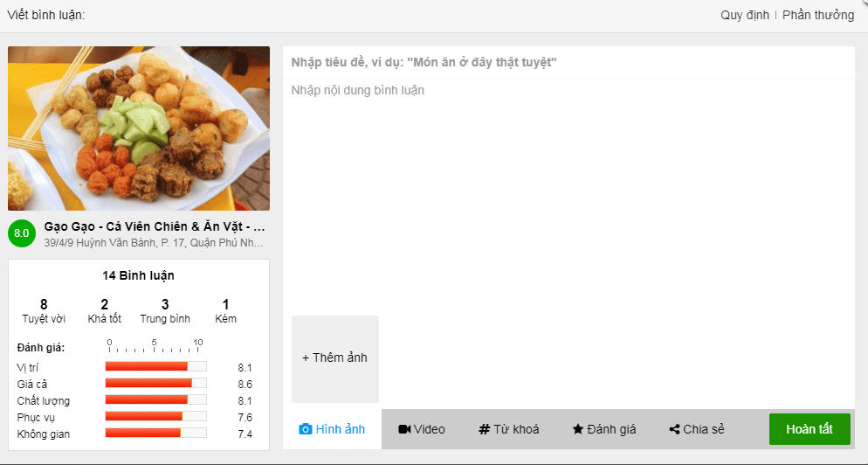Select the Chia sẻ tab
Viewport: 868px width, 465px height.
coord(697,429)
